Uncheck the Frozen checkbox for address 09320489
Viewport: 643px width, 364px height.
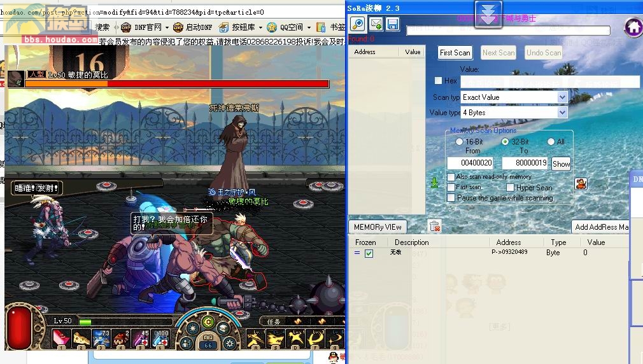click(369, 253)
